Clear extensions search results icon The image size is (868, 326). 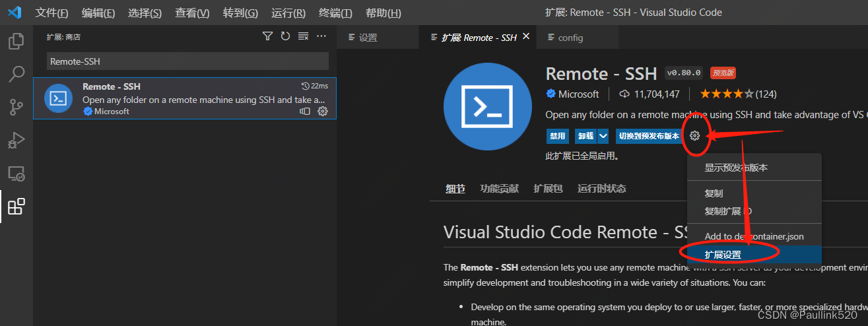[x=303, y=36]
